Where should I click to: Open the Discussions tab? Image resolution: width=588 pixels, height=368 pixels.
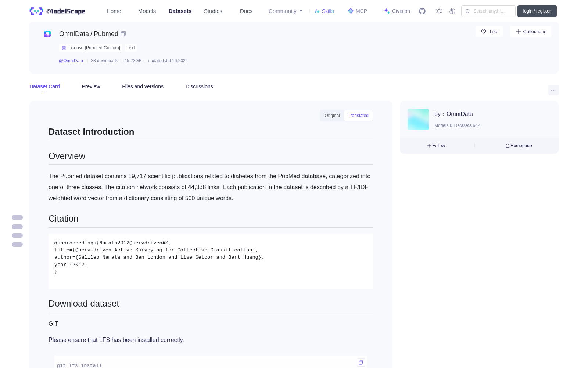pyautogui.click(x=199, y=86)
